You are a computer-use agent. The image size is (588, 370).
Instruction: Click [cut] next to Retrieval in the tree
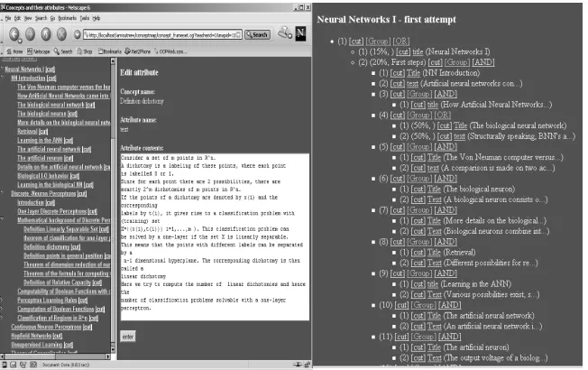coord(43,132)
